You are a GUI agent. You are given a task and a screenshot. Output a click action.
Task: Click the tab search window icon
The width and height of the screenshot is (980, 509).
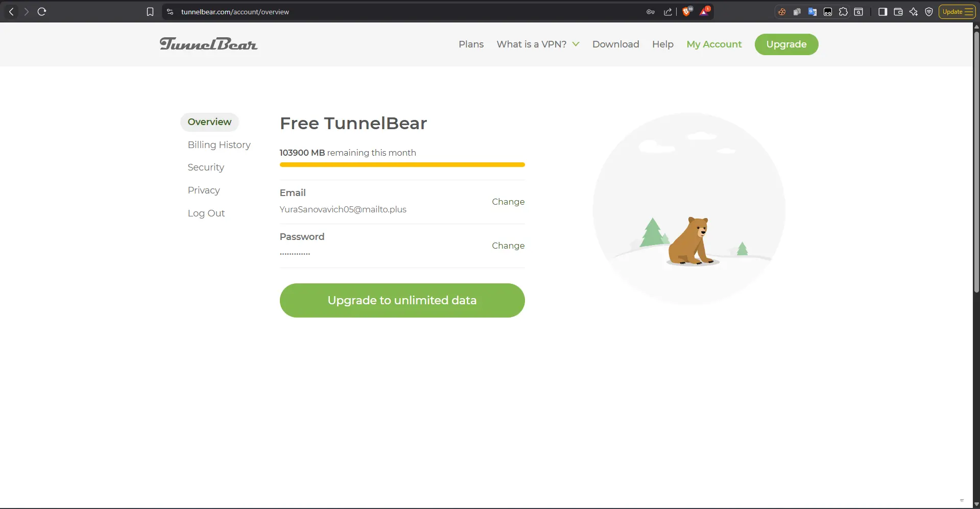[858, 12]
